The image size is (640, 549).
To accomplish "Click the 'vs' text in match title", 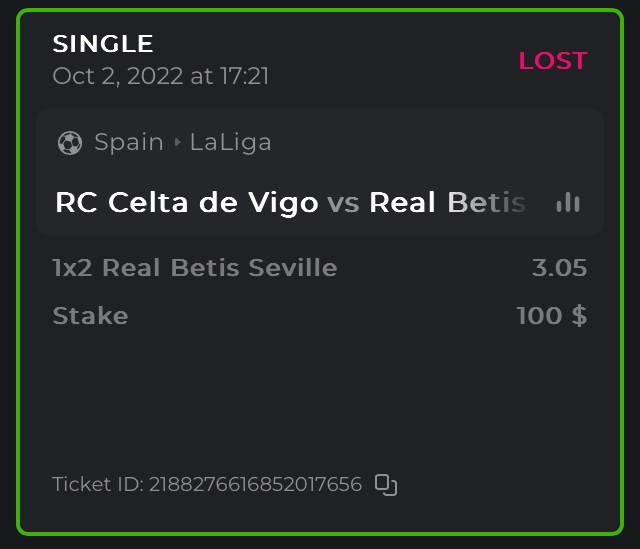I will pyautogui.click(x=343, y=203).
